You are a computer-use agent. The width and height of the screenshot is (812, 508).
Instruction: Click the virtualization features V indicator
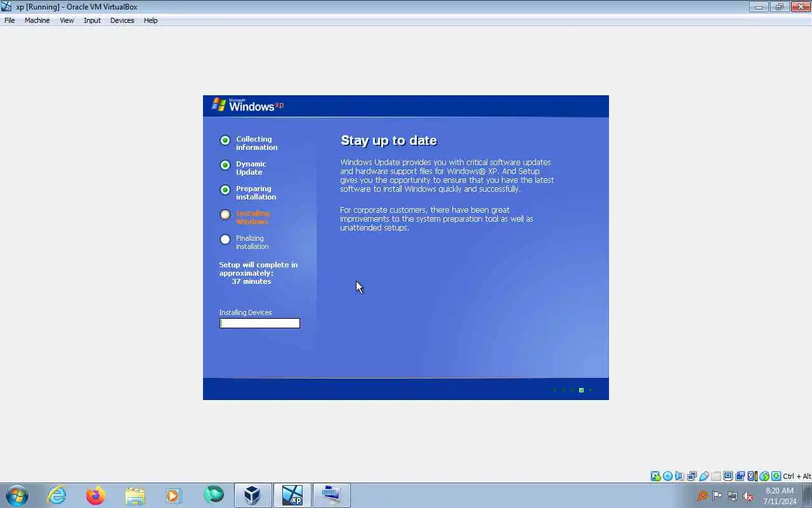point(752,476)
